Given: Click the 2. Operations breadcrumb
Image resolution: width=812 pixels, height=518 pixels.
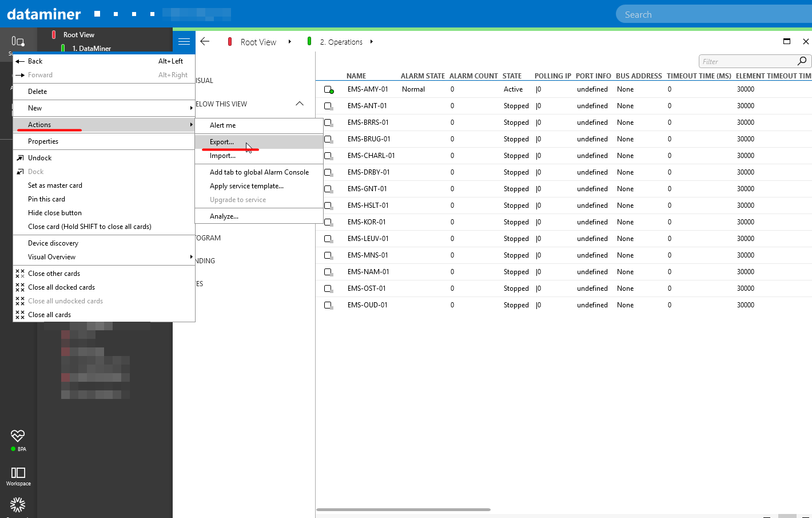Looking at the screenshot, I should 341,42.
